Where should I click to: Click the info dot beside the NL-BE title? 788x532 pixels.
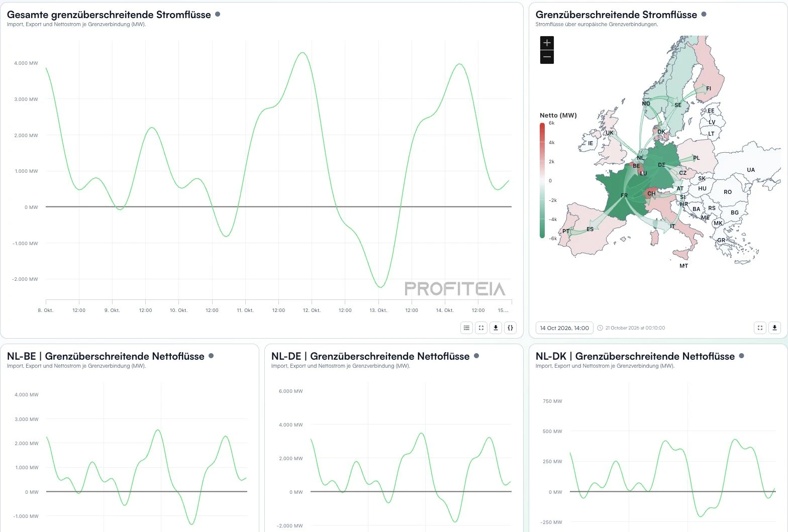click(211, 356)
